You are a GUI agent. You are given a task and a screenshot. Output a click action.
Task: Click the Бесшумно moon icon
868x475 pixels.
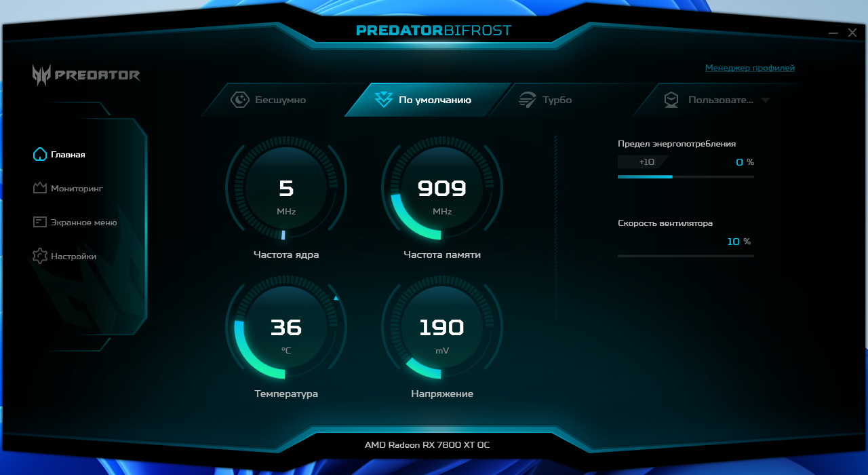click(x=240, y=100)
